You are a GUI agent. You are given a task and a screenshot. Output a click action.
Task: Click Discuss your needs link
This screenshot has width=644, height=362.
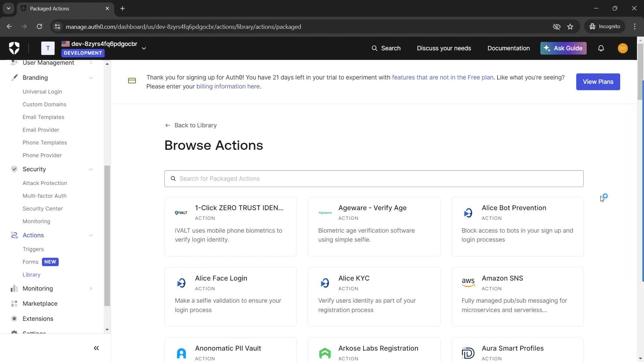point(444,48)
